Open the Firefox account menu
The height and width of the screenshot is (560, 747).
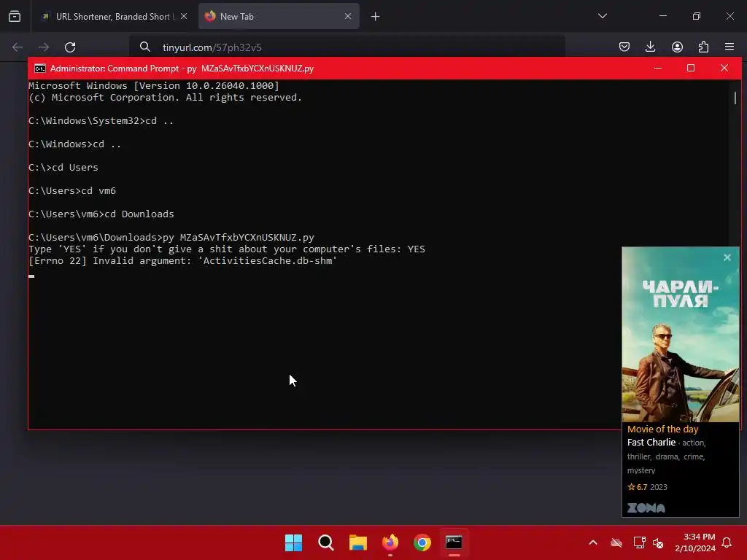(677, 47)
